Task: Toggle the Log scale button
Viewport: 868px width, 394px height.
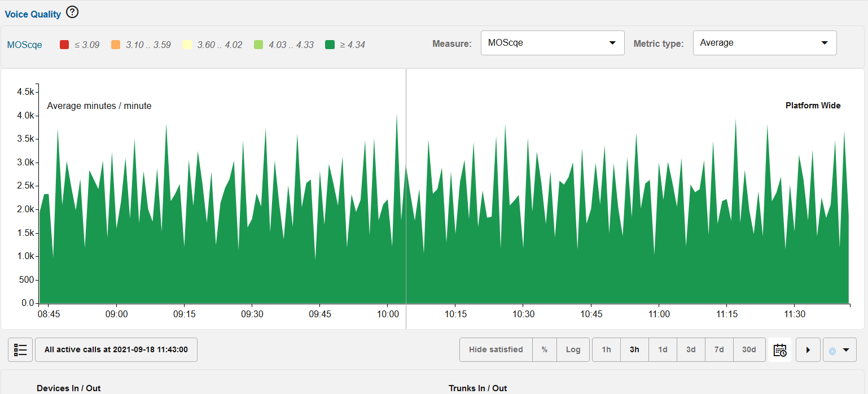Action: click(x=573, y=350)
